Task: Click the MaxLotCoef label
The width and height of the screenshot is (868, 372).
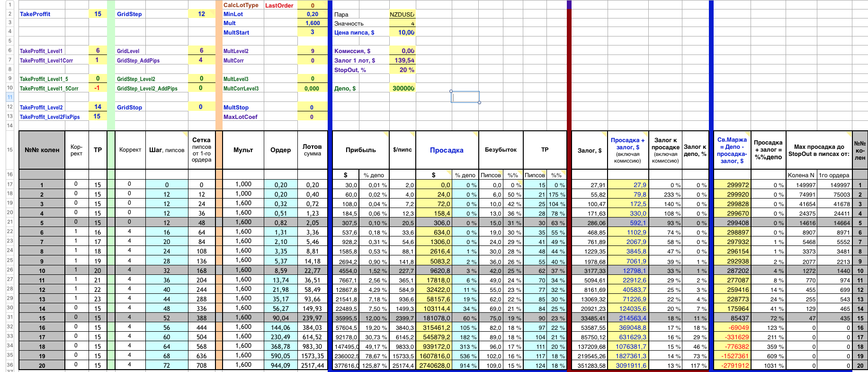Action: 241,117
